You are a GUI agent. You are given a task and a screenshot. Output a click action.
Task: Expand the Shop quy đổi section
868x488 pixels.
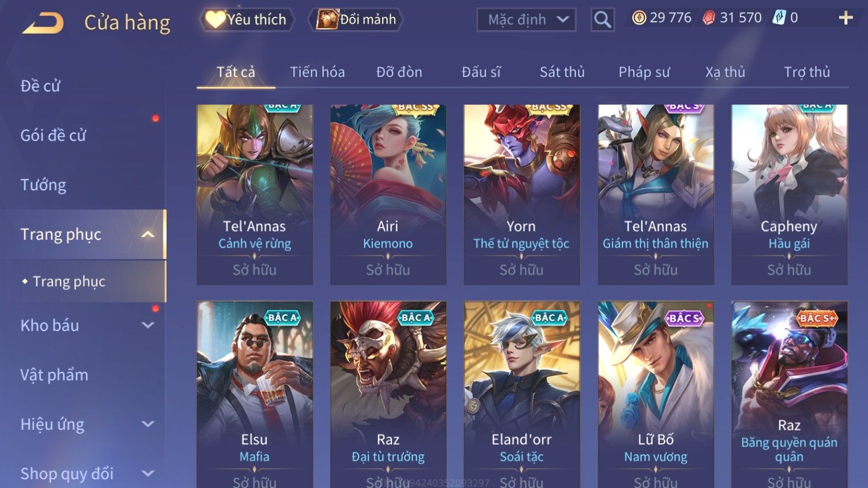point(148,474)
